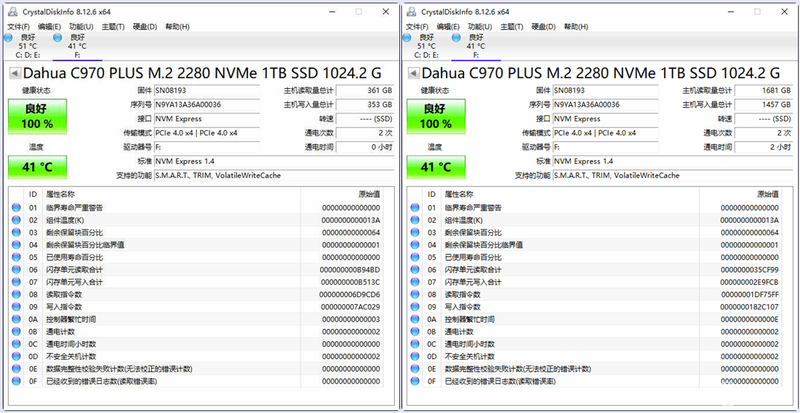Open 主题(T) menu in right window
Viewport: 800px width, 413px height.
pyautogui.click(x=512, y=27)
